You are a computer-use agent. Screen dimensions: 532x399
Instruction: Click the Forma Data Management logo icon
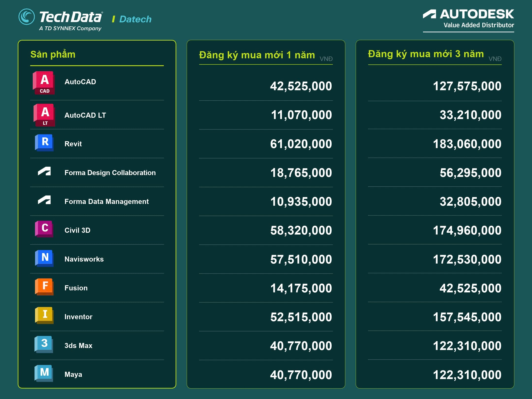tap(45, 200)
